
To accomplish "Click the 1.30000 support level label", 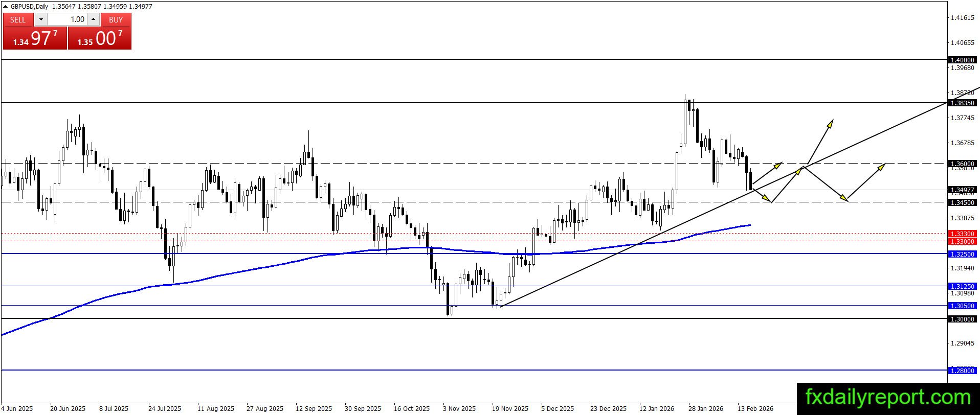I will 962,319.
